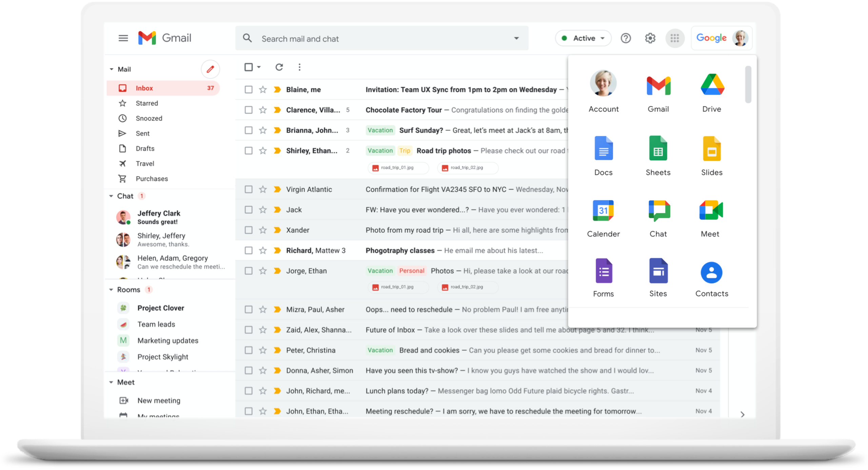Open the help question mark icon

[x=626, y=38]
